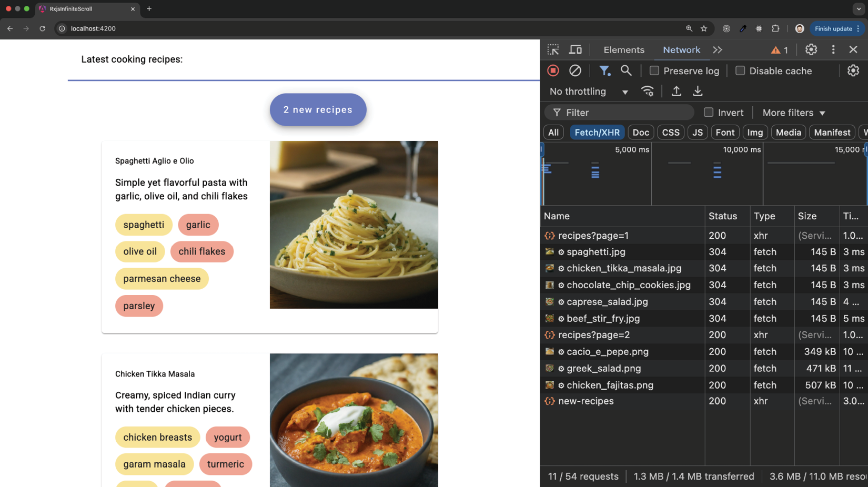Toggle the device toolbar icon

(576, 49)
